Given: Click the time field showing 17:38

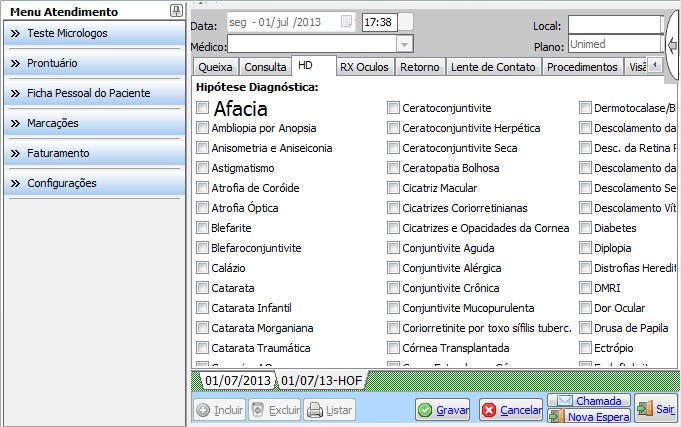Looking at the screenshot, I should point(377,22).
